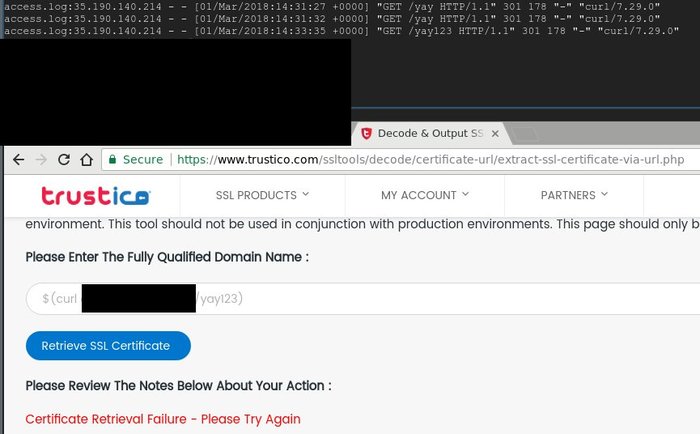Screen dimensions: 700x434
Task: Click the log line timestamped 14:31:32
Action: (x=332, y=19)
